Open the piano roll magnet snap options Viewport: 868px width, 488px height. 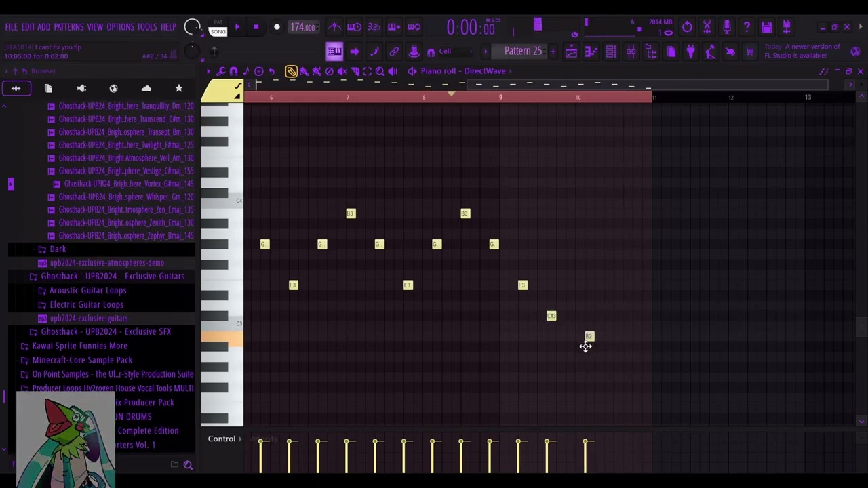(x=233, y=71)
